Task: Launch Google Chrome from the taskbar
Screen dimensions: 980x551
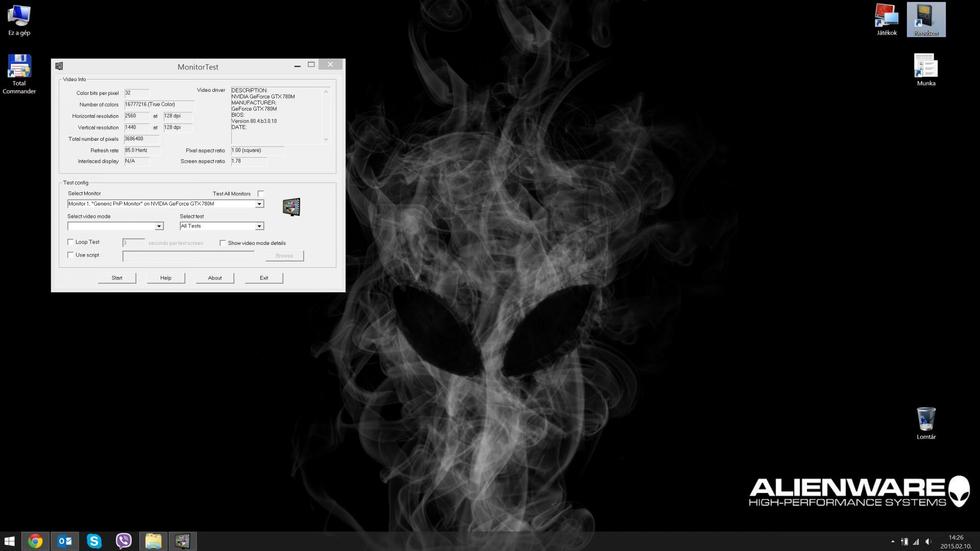Action: click(35, 541)
